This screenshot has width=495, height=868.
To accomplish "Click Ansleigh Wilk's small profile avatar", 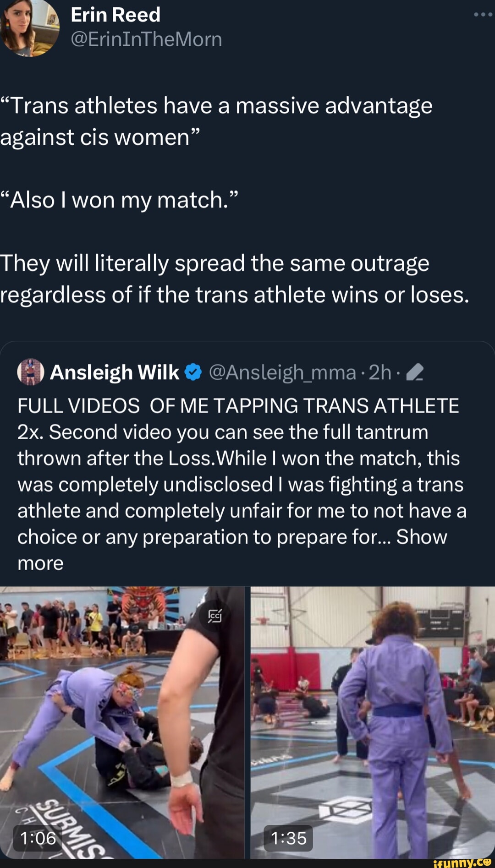I will click(x=31, y=372).
